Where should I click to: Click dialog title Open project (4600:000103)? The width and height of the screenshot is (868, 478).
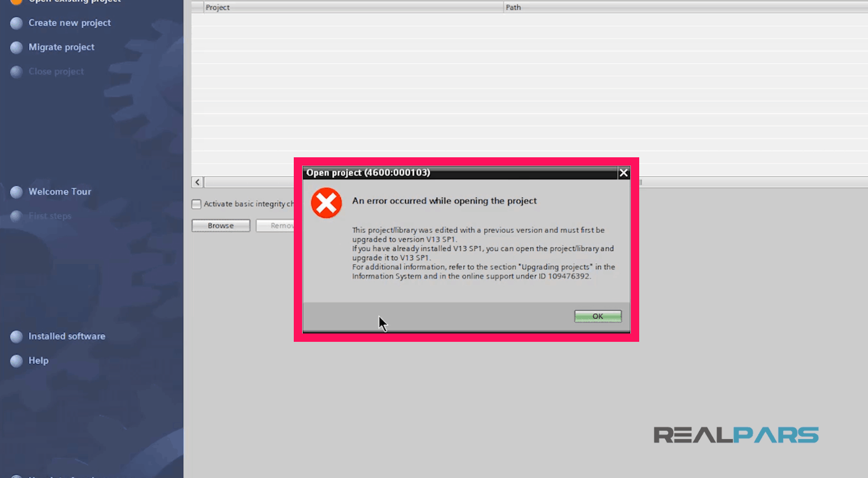click(x=368, y=173)
